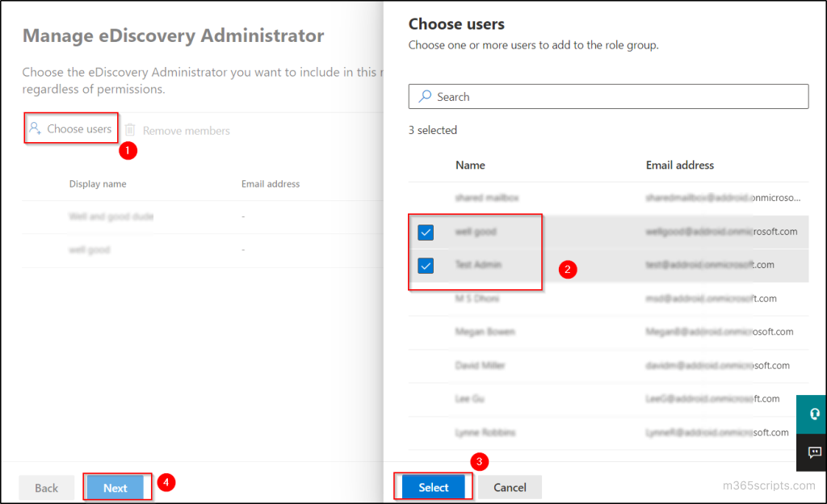827x504 pixels.
Task: Click Cancel to dismiss the panel
Action: (x=510, y=487)
